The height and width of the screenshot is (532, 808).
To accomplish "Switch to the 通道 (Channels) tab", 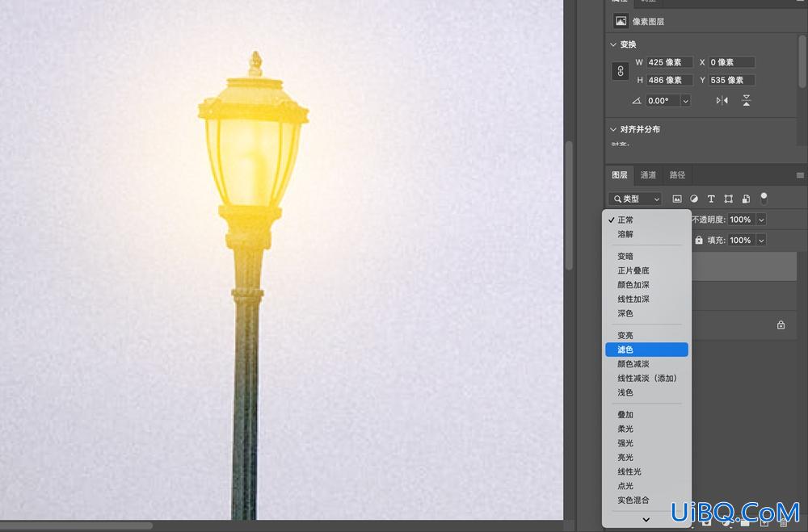I will pos(648,175).
